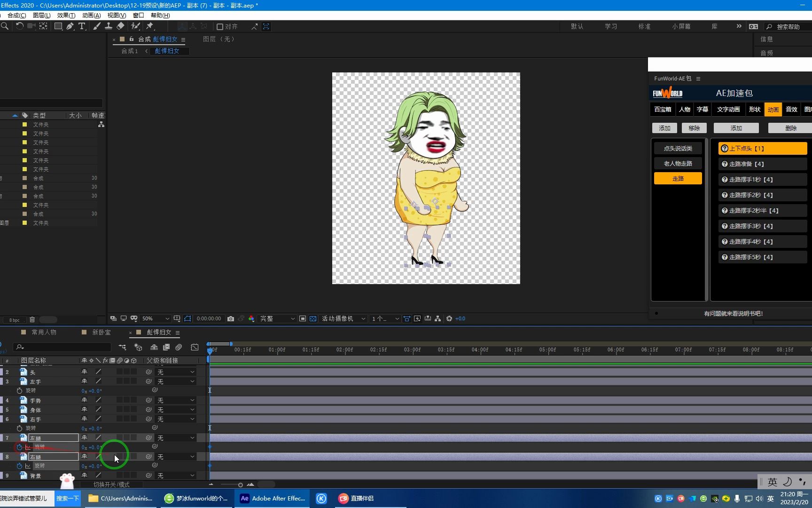The width and height of the screenshot is (812, 508).
Task: Open the 完整 resolution dropdown
Action: coord(277,319)
